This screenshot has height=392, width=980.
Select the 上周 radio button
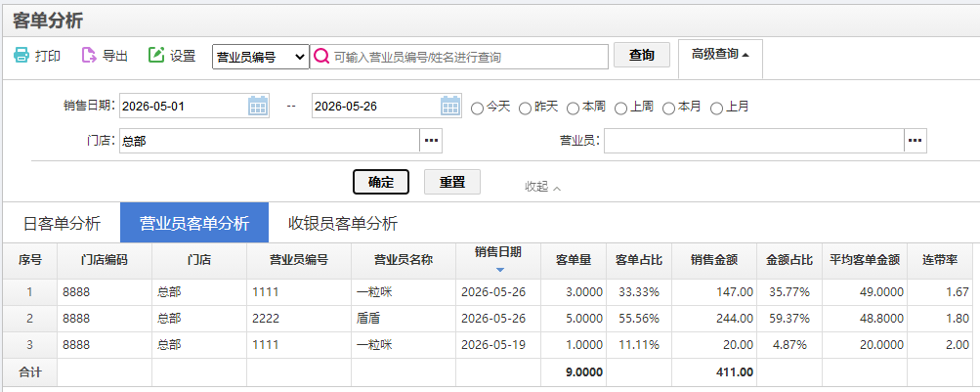pos(620,109)
